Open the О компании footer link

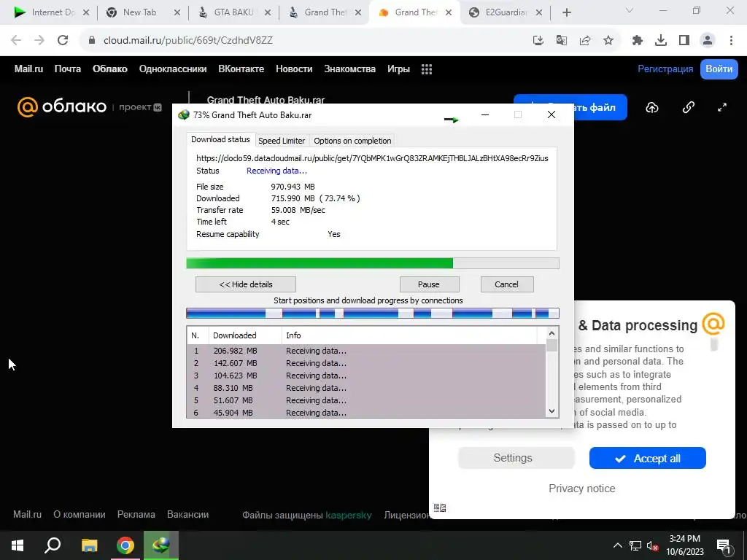pyautogui.click(x=79, y=515)
